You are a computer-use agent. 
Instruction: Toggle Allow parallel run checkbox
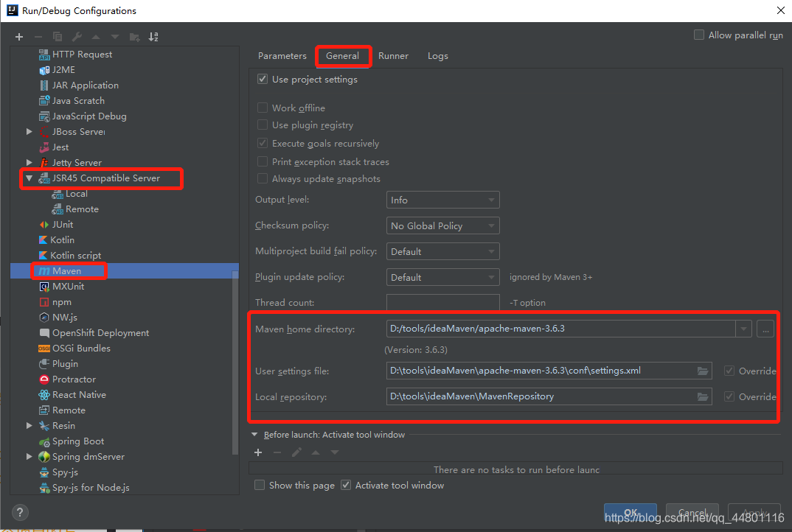tap(699, 35)
